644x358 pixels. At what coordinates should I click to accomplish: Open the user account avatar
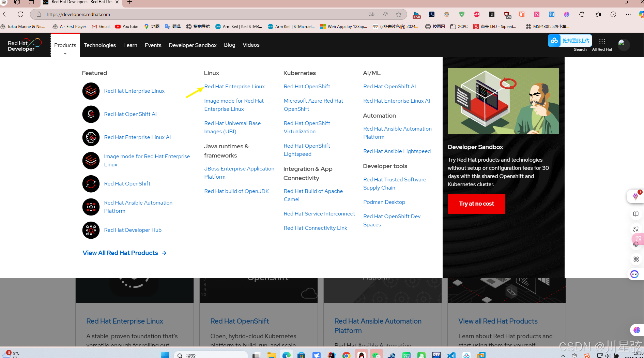pos(624,45)
